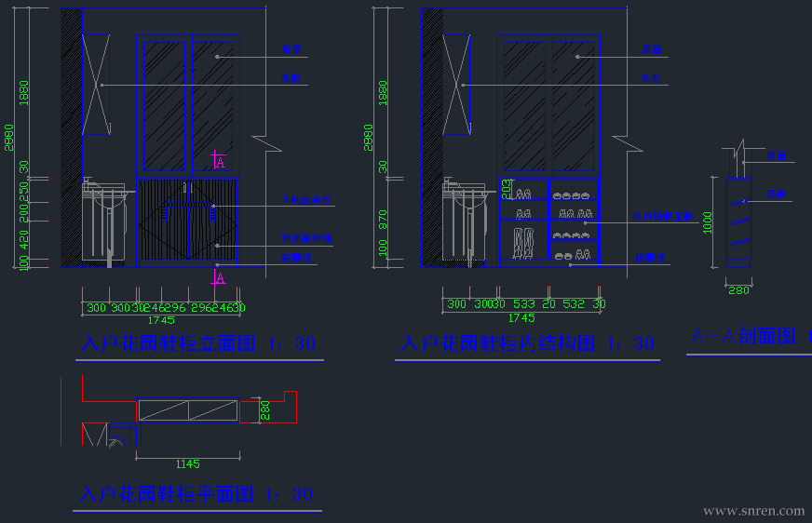Click the title "入户花园鞋柜内结构图 1:30"

(x=528, y=343)
